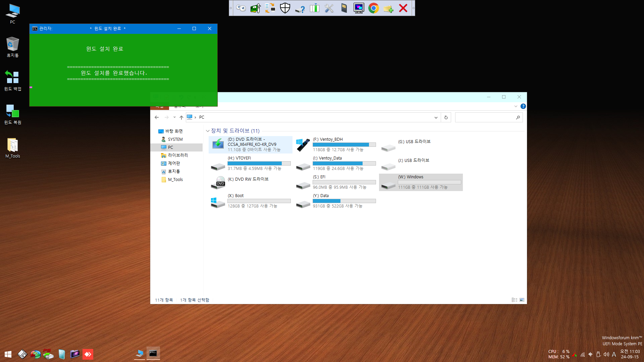Open the SD memory card icon in top toolbar

click(344, 8)
